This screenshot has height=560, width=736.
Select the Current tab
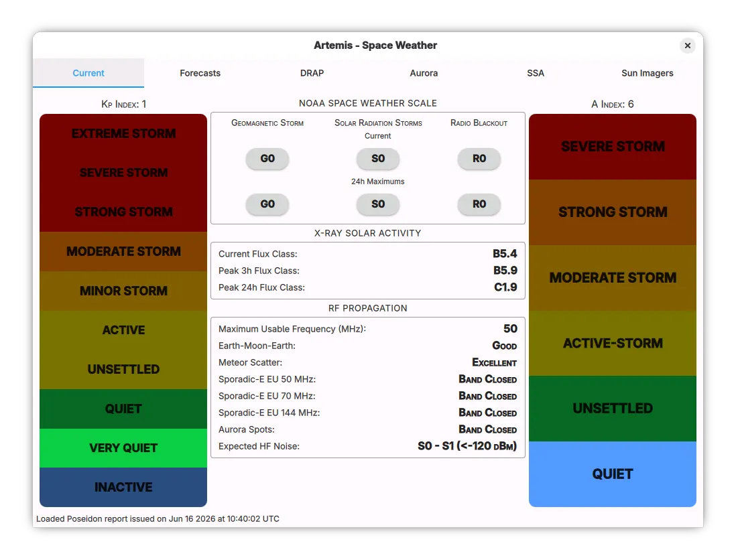point(88,73)
